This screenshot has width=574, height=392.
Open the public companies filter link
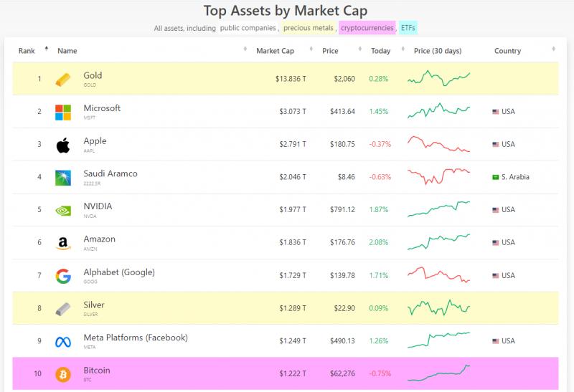click(x=248, y=28)
